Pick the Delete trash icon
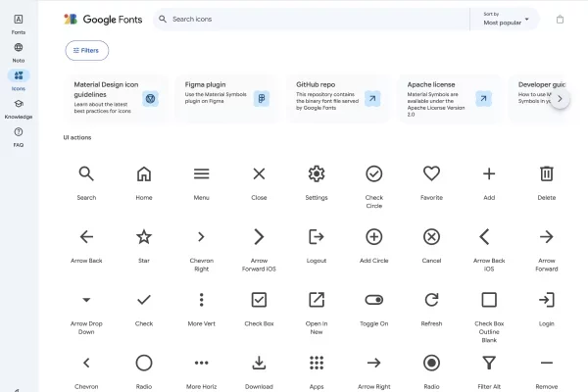Image resolution: width=588 pixels, height=392 pixels. pyautogui.click(x=547, y=174)
